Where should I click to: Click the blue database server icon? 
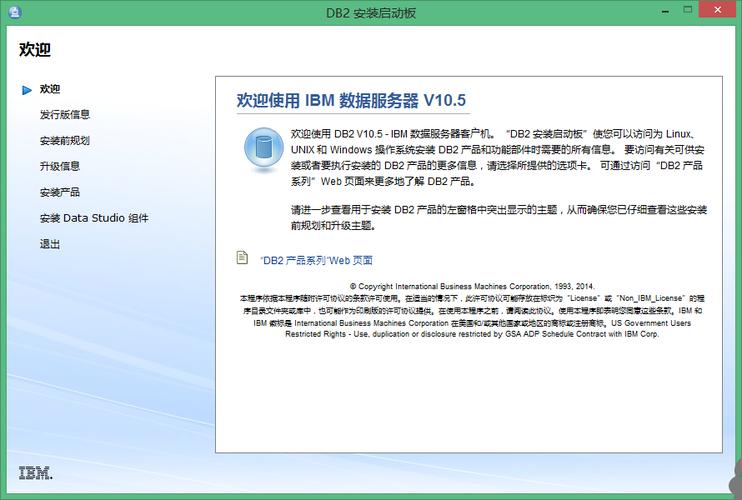click(x=264, y=149)
